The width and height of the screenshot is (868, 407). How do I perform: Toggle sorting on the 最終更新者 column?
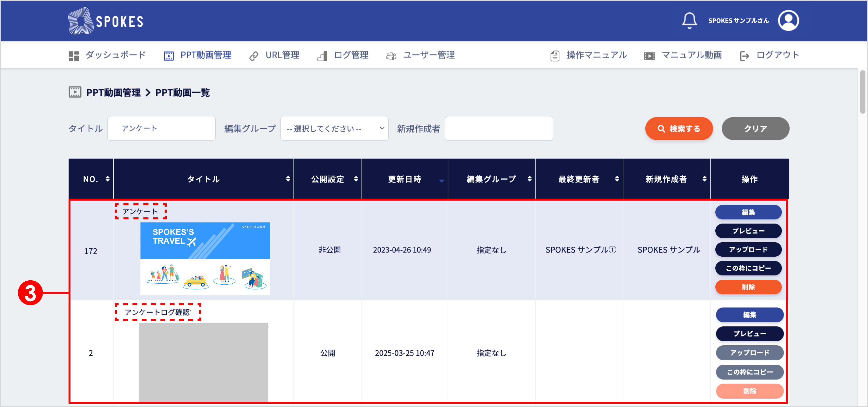click(x=617, y=179)
